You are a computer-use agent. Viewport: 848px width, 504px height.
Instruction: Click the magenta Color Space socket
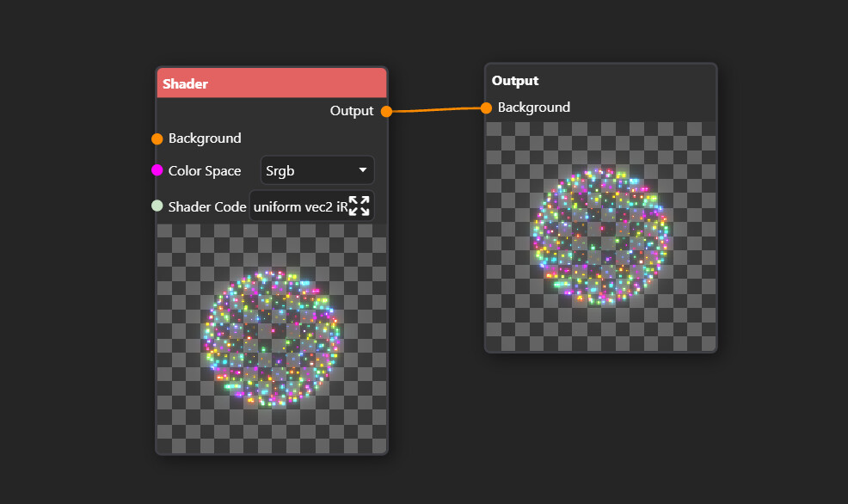tap(157, 170)
